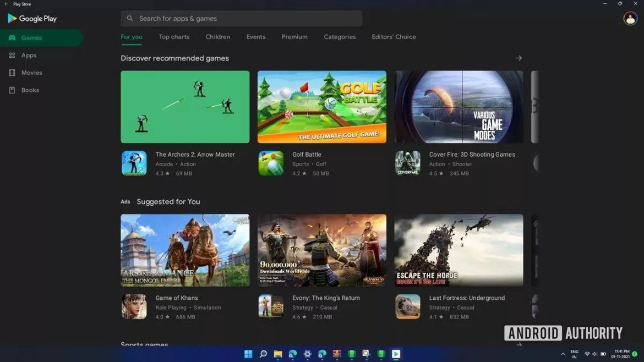644x362 pixels.
Task: Open the Last Fortress app icon
Action: click(407, 306)
